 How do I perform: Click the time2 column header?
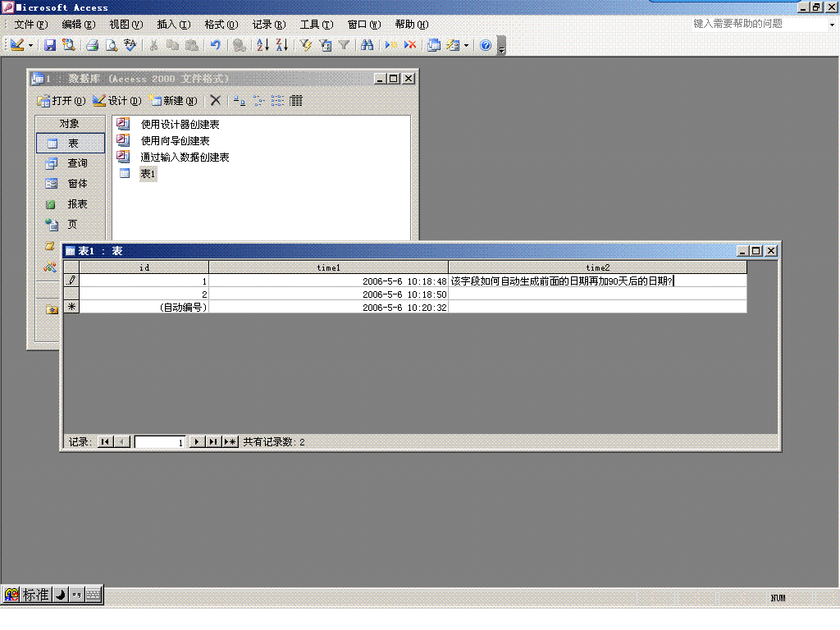pyautogui.click(x=597, y=267)
